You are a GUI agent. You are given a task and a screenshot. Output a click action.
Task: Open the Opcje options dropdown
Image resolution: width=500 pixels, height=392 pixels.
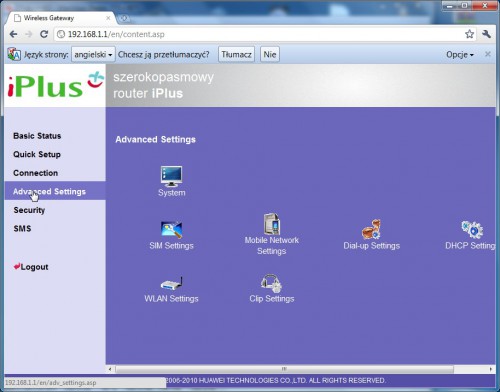[460, 55]
